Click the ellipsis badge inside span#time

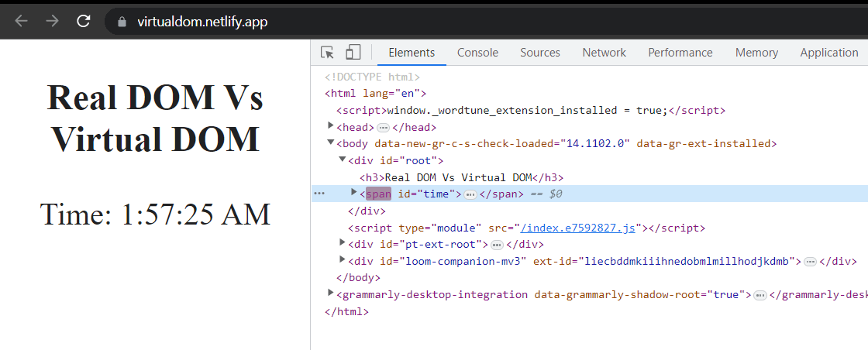(x=470, y=194)
